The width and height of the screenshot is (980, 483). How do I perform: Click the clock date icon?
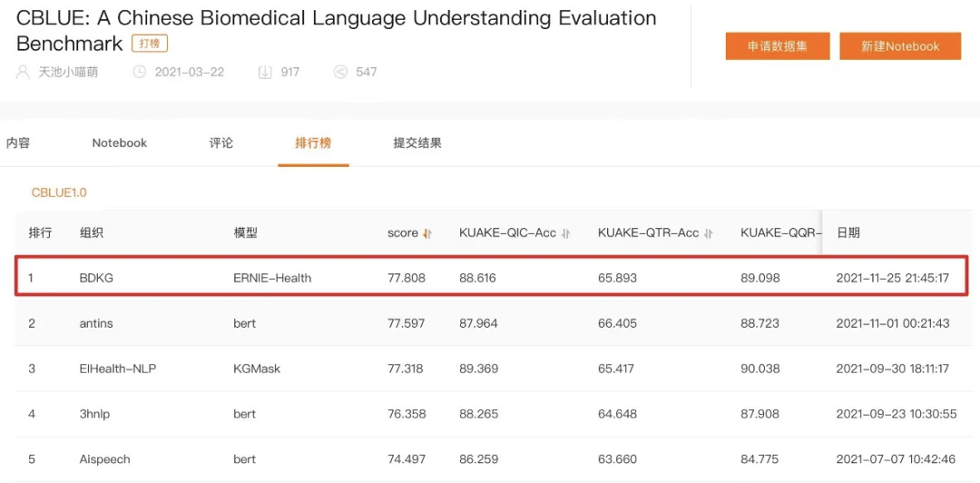pyautogui.click(x=139, y=72)
